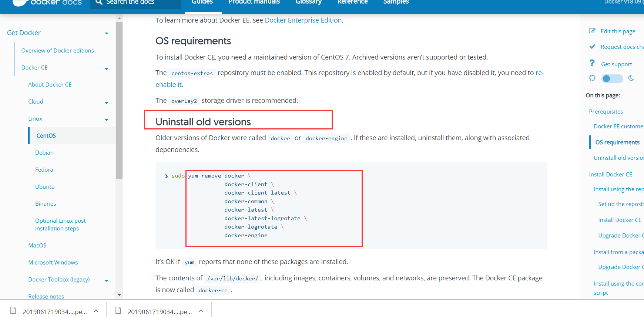Jump to Set up the repository section

click(x=621, y=204)
